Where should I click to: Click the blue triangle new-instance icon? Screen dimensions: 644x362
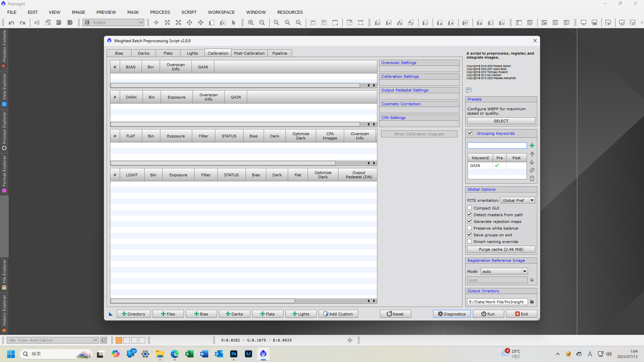(x=111, y=314)
